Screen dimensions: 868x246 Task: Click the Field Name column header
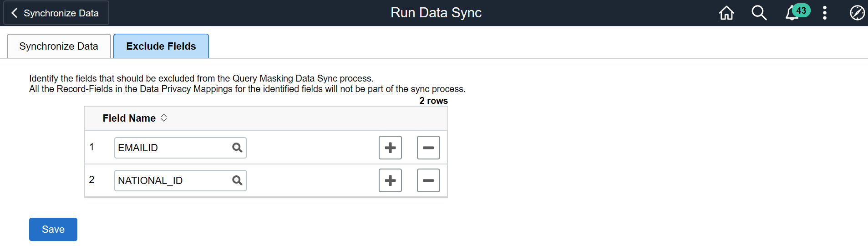click(x=129, y=118)
